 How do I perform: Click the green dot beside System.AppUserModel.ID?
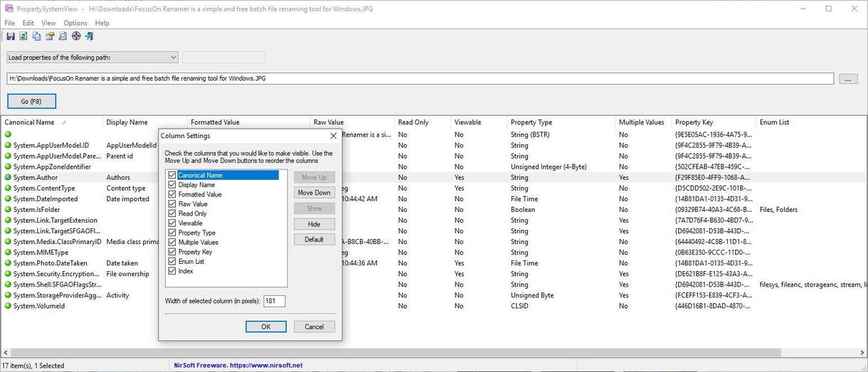click(9, 145)
